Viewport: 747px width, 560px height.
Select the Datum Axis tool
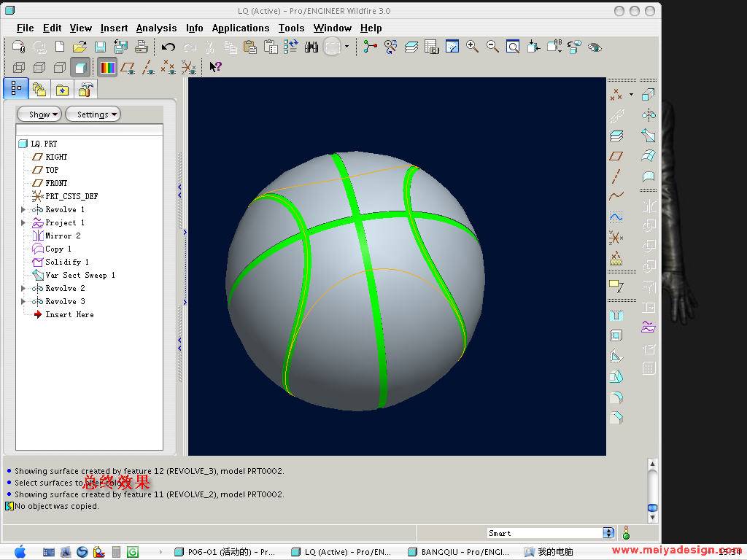click(x=616, y=176)
